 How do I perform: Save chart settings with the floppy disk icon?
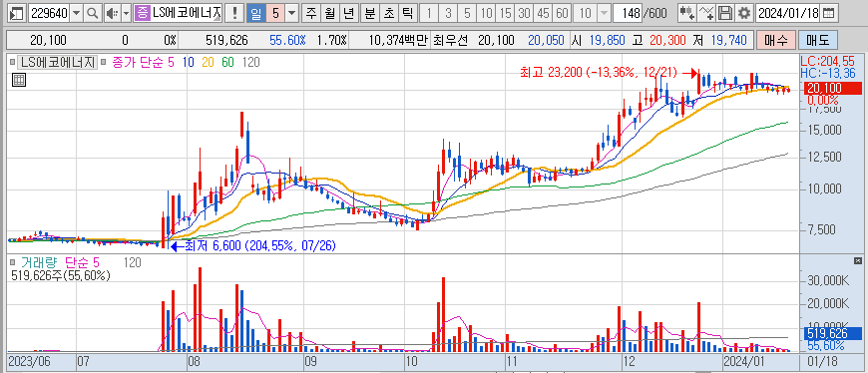click(725, 13)
